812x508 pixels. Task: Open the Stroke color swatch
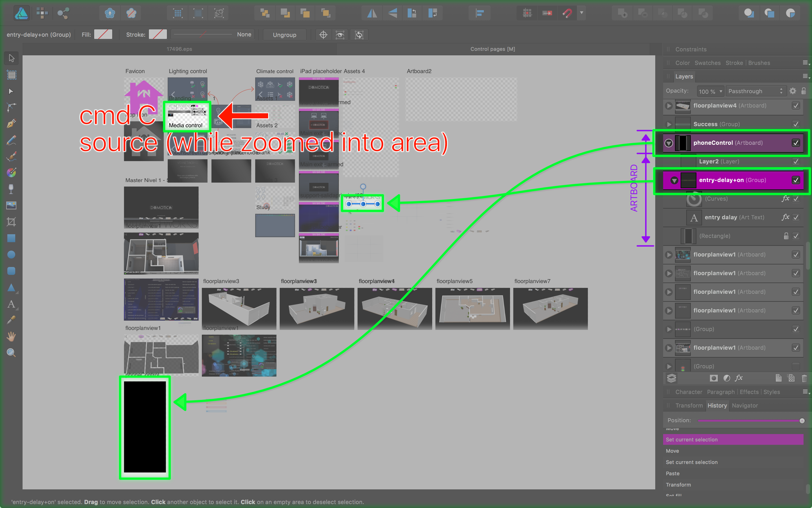(x=158, y=34)
